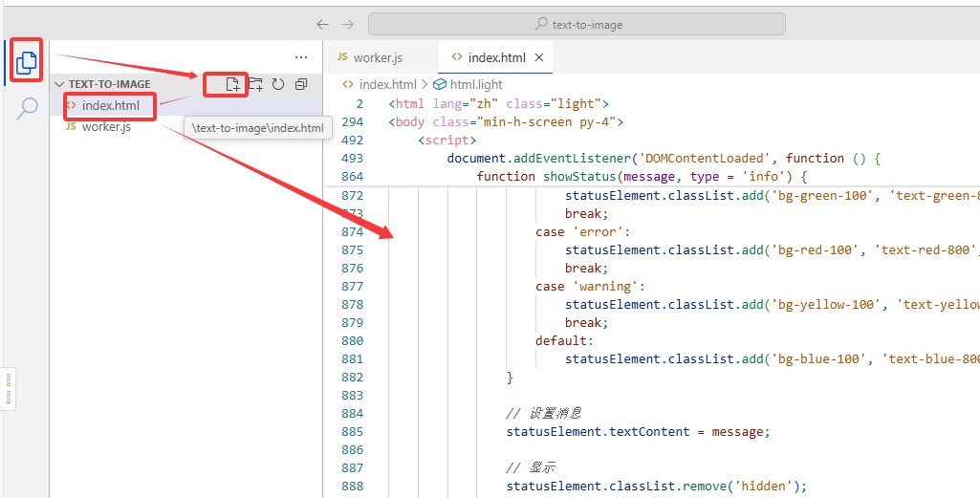Open index.html in the file tree
The height and width of the screenshot is (498, 980).
coord(110,105)
